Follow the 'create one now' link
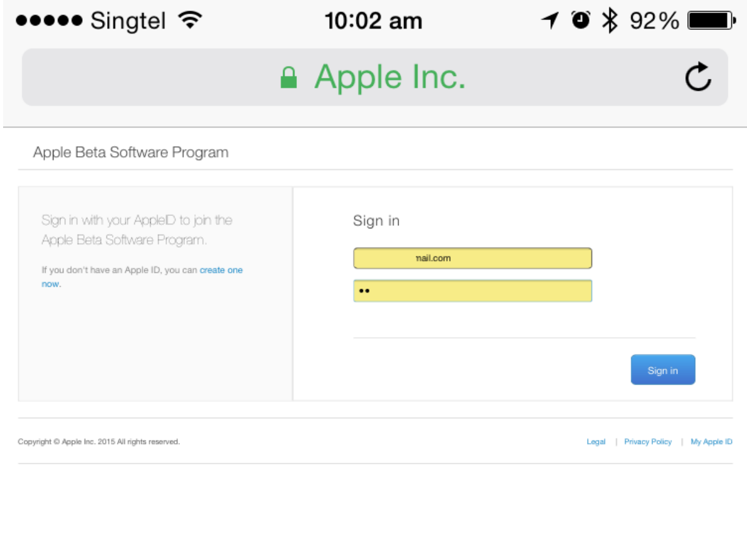The width and height of the screenshot is (747, 560). coord(221,271)
